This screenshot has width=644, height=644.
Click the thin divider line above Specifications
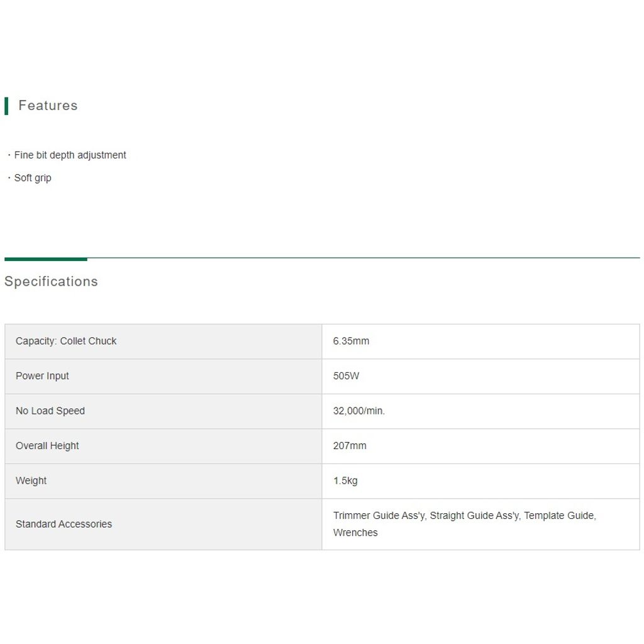[x=364, y=258]
